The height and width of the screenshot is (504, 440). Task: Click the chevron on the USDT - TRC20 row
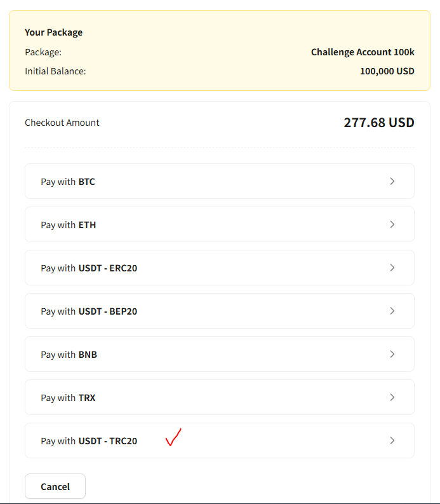(392, 440)
